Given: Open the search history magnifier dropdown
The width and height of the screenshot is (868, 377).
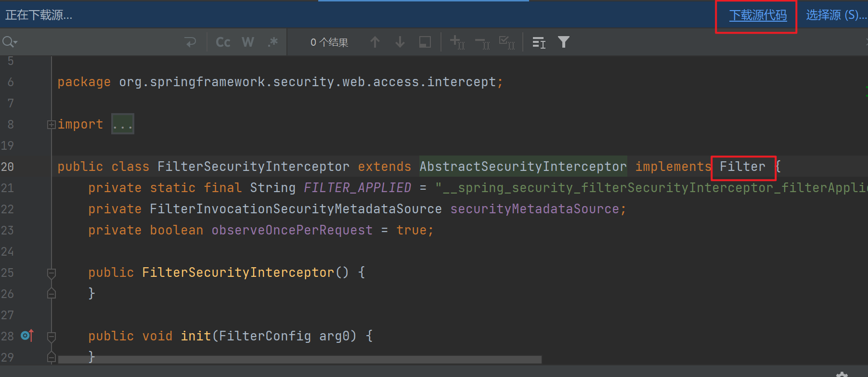Looking at the screenshot, I should coord(10,42).
